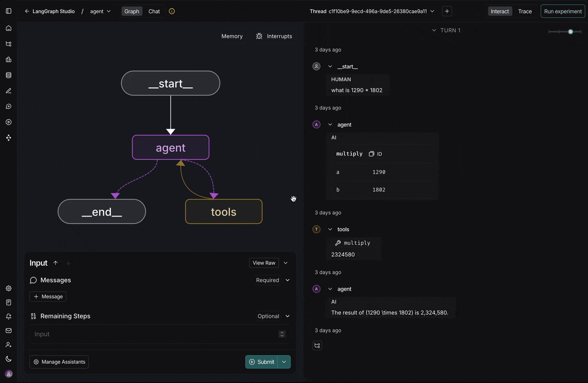The height and width of the screenshot is (383, 588).
Task: Click the home icon in left sidebar
Action: click(x=9, y=29)
